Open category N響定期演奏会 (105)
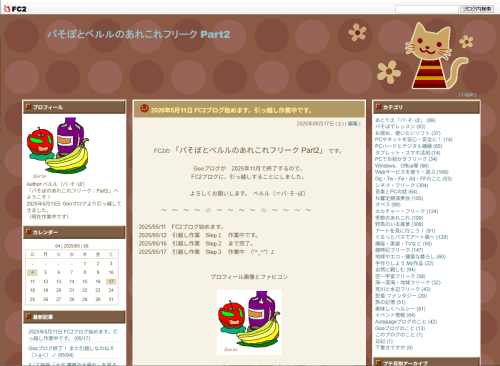The image size is (500, 366). 399,198
